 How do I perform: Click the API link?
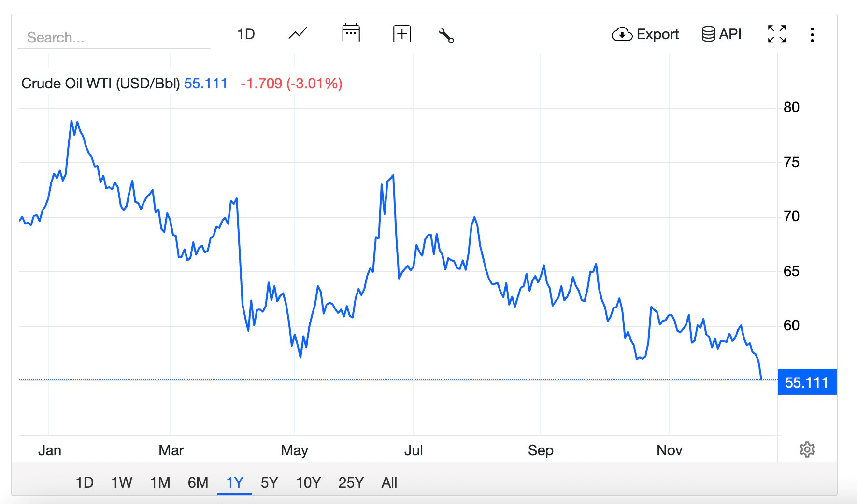[730, 34]
